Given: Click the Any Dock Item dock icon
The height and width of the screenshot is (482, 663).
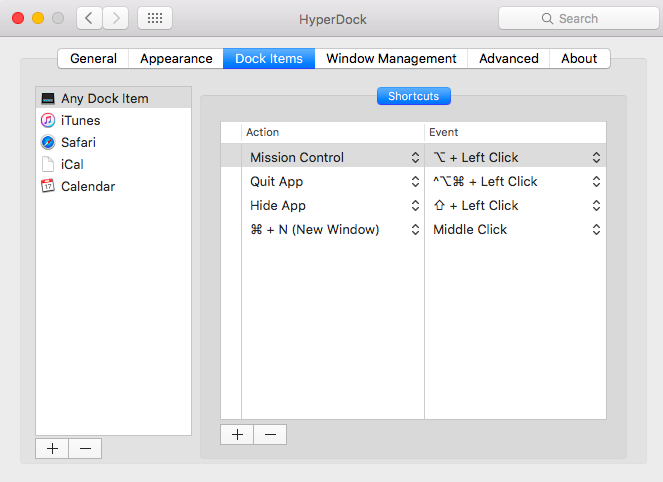Looking at the screenshot, I should (48, 99).
